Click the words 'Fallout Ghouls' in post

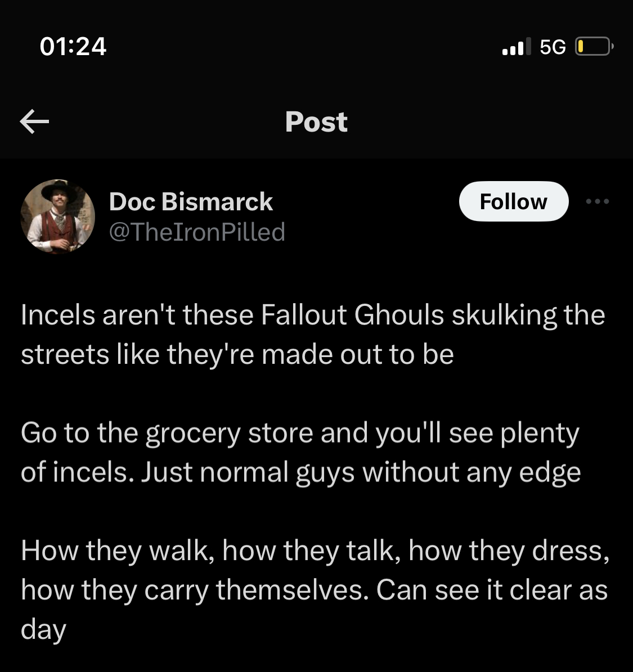(352, 315)
